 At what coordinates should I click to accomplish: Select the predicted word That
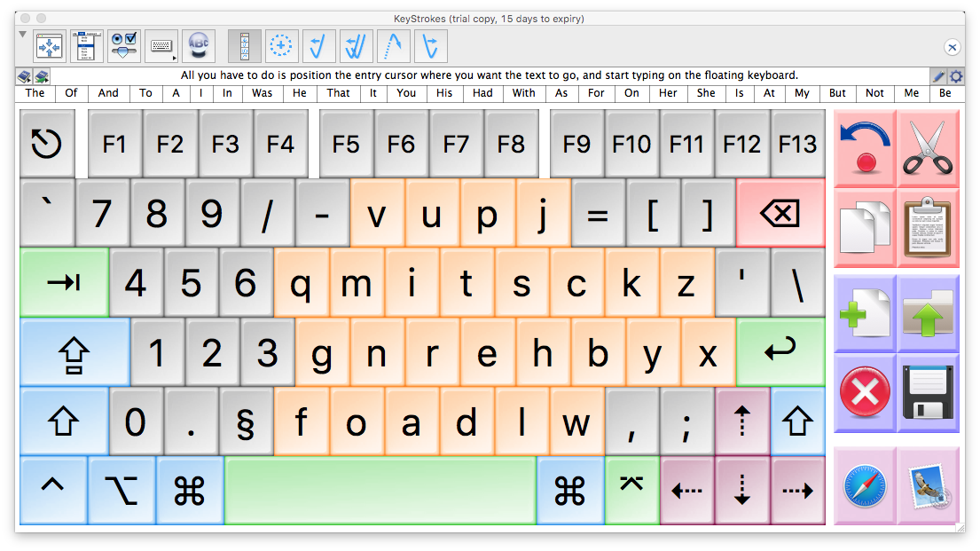click(x=338, y=93)
